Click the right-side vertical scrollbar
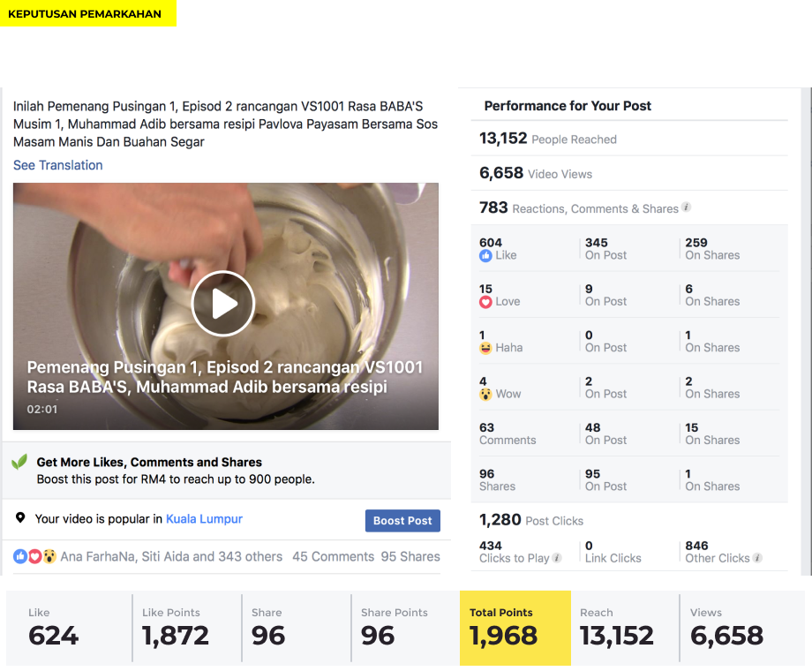This screenshot has height=671, width=812. [807, 332]
